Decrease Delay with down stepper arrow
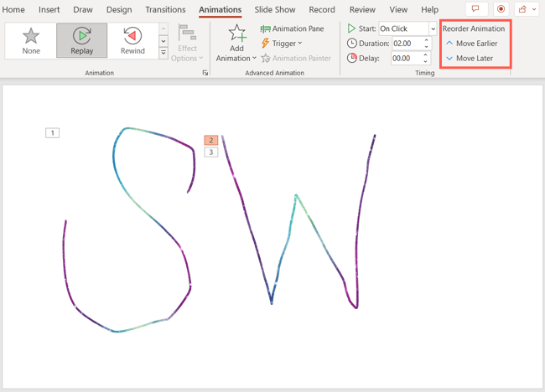 pos(426,62)
